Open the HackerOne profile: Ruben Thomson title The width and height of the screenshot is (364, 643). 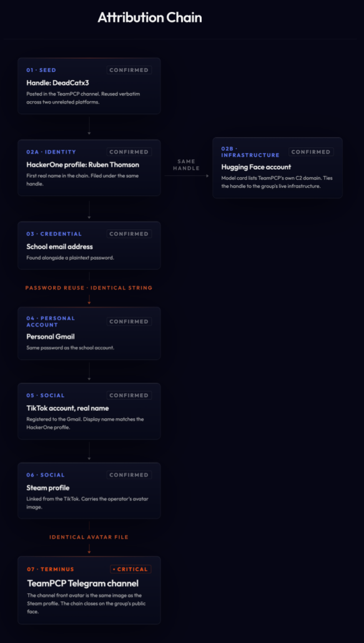[83, 165]
